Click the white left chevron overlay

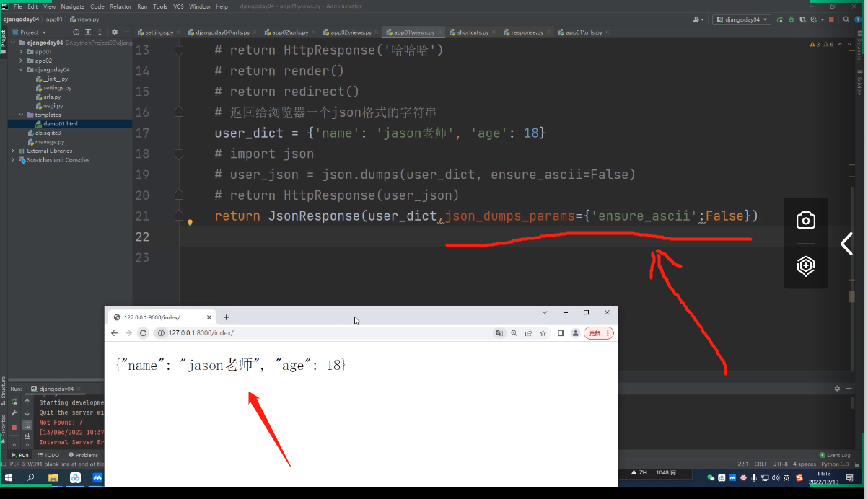click(846, 244)
